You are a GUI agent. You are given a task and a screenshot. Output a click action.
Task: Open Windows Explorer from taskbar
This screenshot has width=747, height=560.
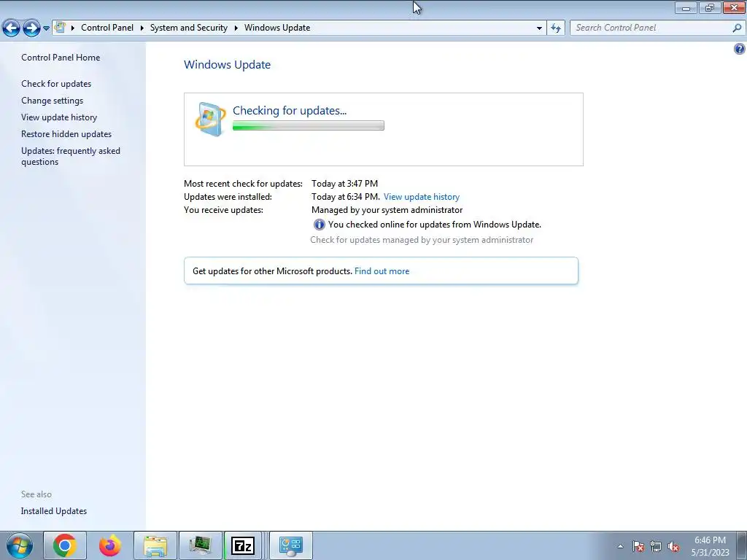155,545
